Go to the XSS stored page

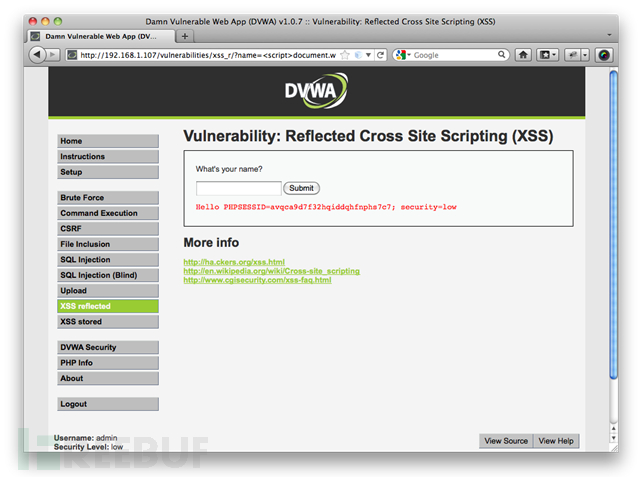[108, 322]
